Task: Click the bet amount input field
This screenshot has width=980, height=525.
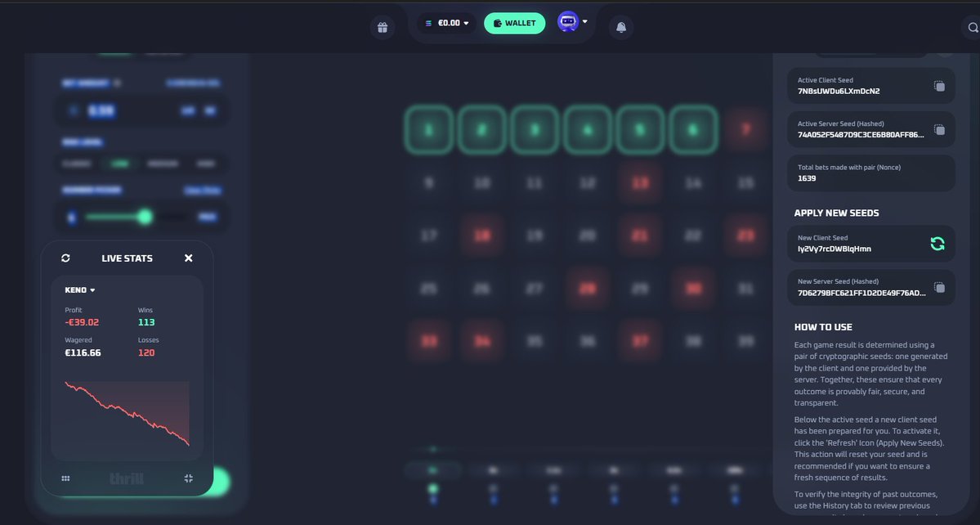Action: click(141, 110)
